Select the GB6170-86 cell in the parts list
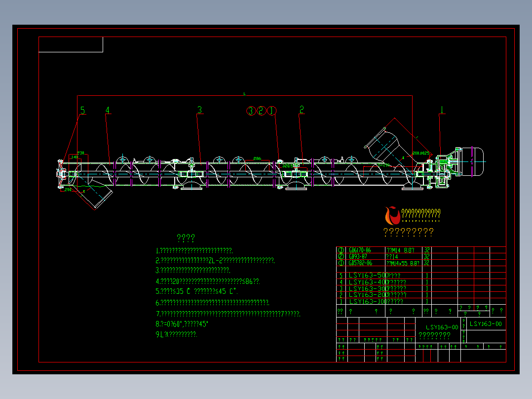This screenshot has height=399, width=532. pyautogui.click(x=360, y=250)
